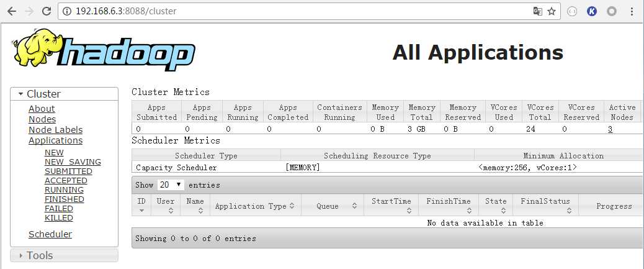Sort table by Queue column
Screen dimensions: 644x269
(333, 205)
